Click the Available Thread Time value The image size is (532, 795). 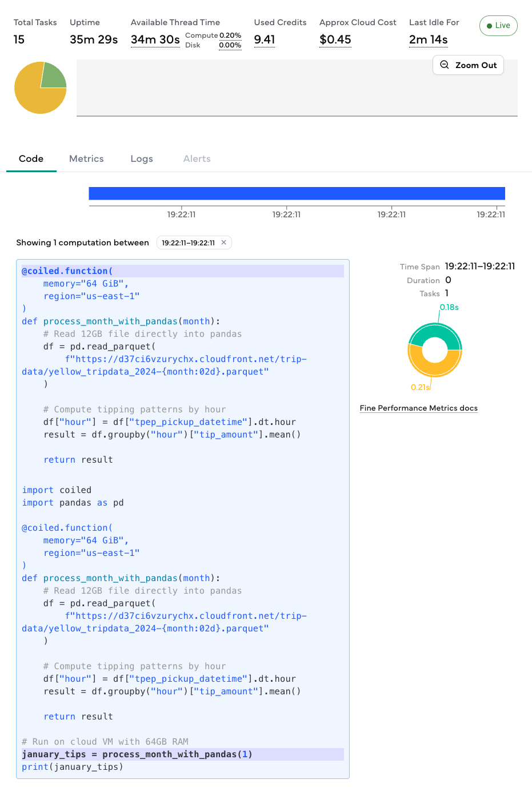[155, 40]
